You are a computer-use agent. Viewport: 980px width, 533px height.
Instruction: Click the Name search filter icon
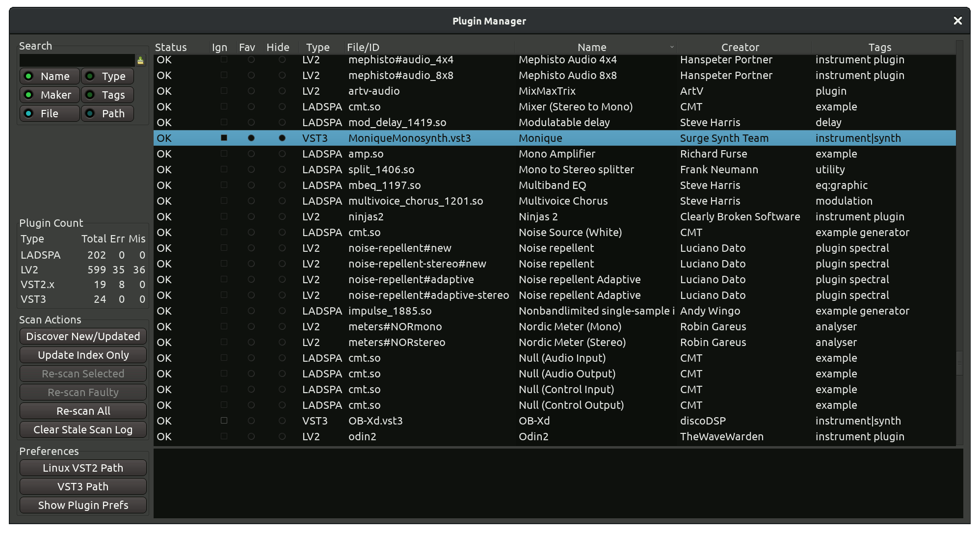(x=29, y=79)
